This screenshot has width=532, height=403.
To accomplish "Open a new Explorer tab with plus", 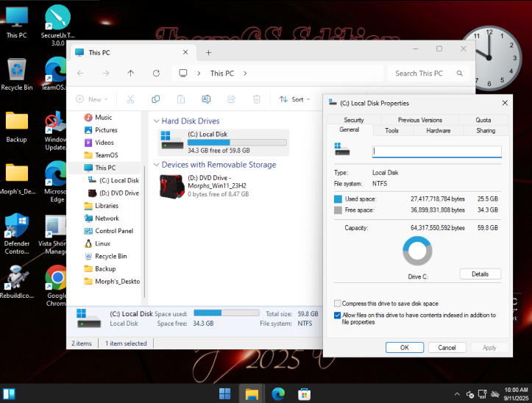I will coord(209,52).
